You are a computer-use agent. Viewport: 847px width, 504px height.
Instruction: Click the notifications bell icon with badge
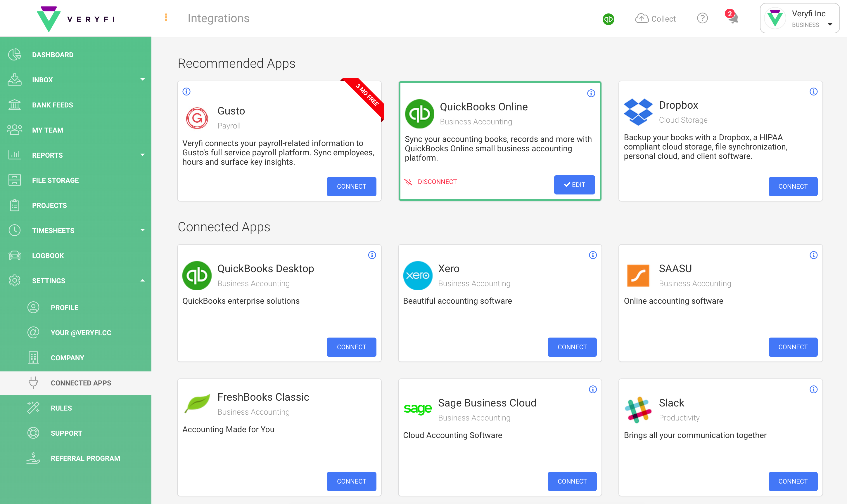pos(732,18)
